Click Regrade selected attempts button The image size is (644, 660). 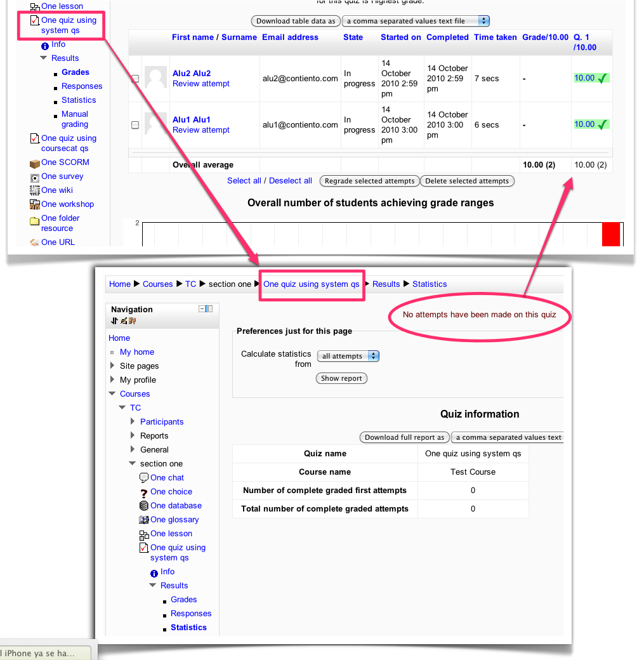369,181
